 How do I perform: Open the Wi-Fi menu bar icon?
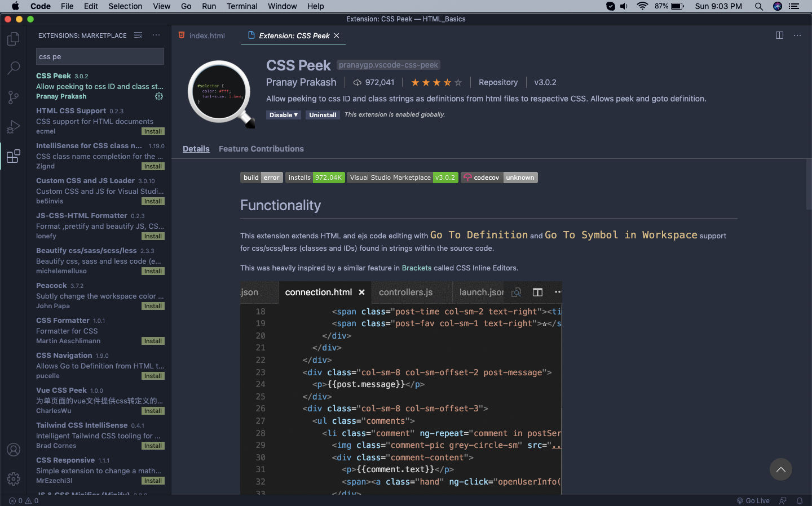(642, 6)
